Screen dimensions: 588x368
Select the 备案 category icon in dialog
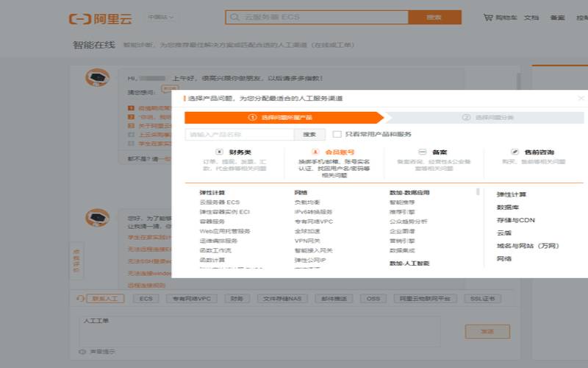point(422,152)
